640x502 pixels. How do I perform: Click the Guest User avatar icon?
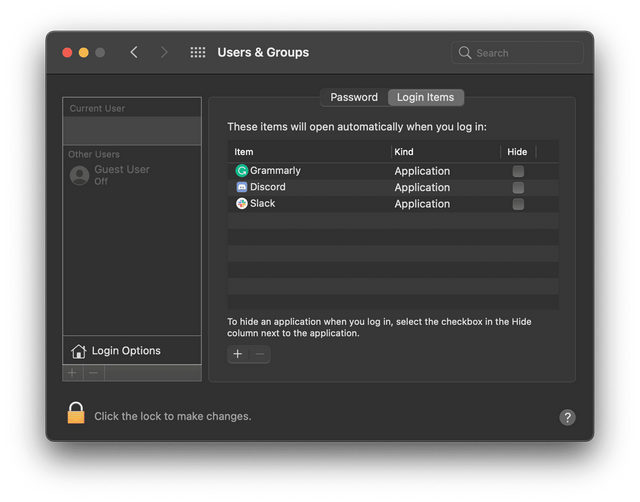pos(79,175)
